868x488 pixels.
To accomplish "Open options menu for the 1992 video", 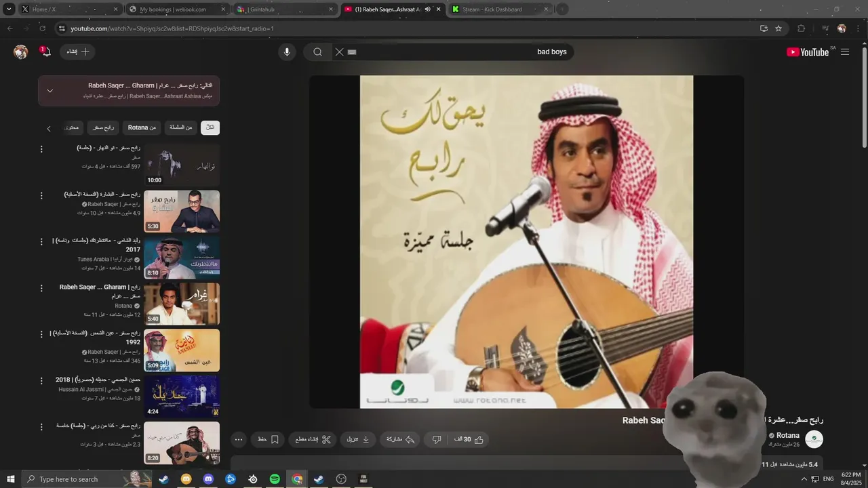I will click(x=41, y=335).
